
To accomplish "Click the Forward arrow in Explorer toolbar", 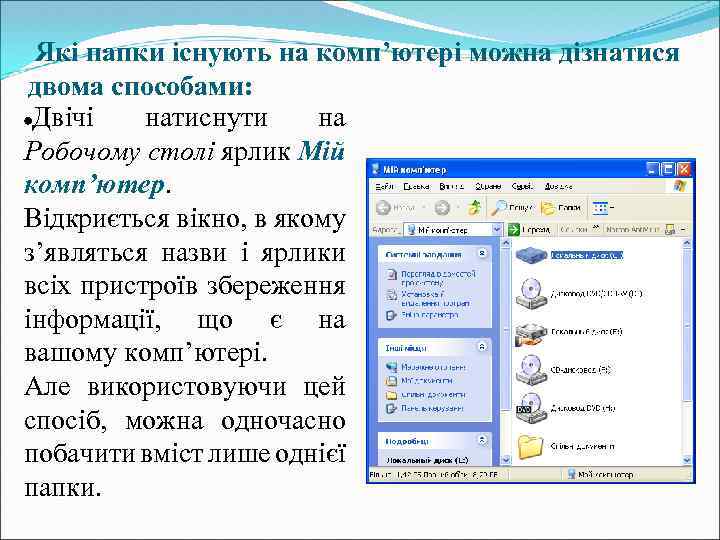I will click(x=442, y=208).
